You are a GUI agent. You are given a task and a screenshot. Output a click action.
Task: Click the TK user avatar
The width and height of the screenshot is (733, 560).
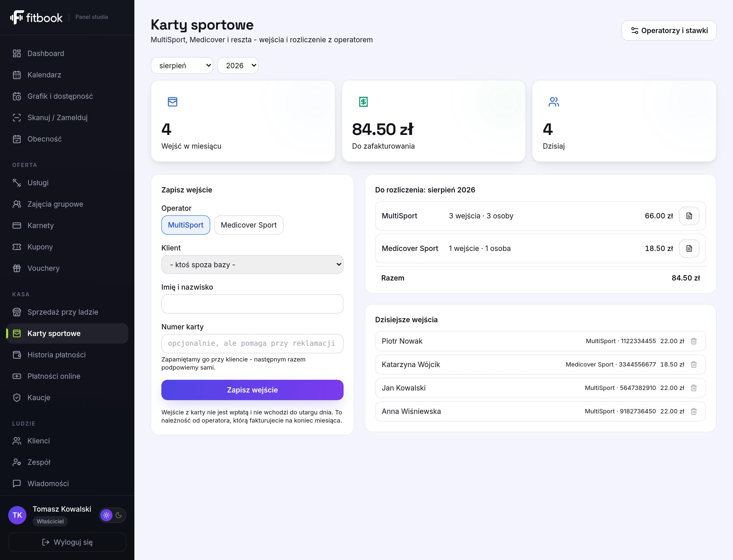coord(17,515)
